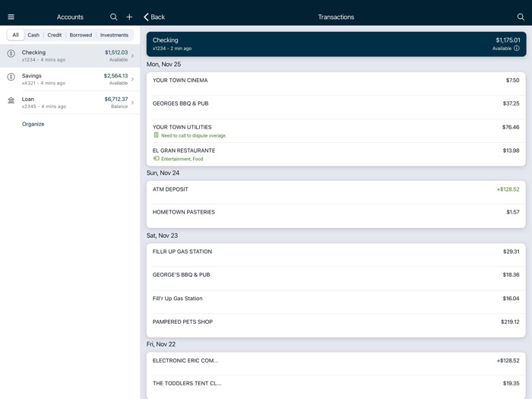The image size is (532, 399).
Task: Open Savings account via its chevron
Action: (132, 79)
